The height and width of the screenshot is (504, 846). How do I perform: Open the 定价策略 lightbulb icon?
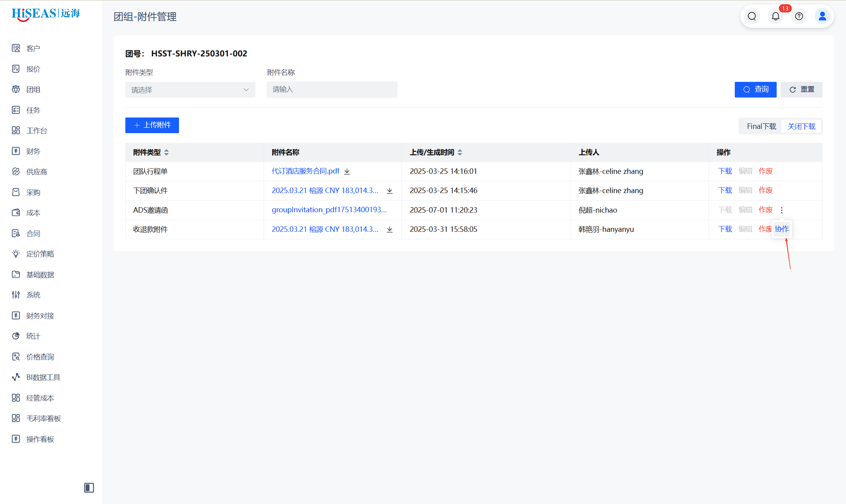[16, 254]
